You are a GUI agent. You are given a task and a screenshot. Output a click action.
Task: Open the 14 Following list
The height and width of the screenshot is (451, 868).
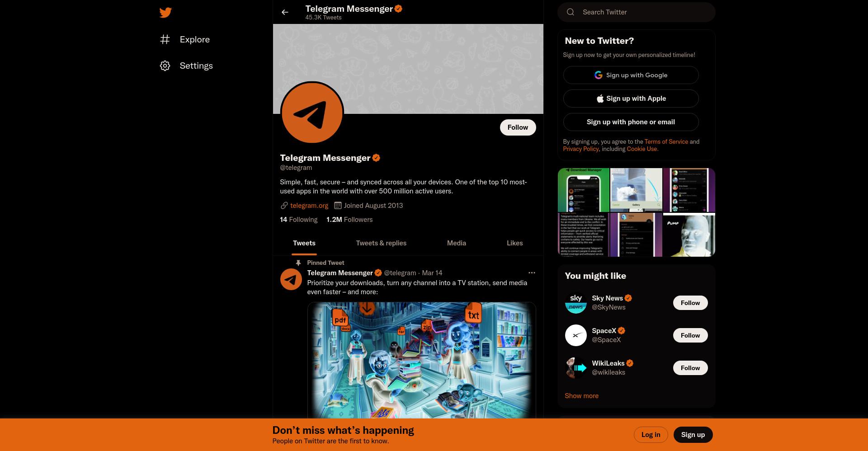pyautogui.click(x=298, y=220)
